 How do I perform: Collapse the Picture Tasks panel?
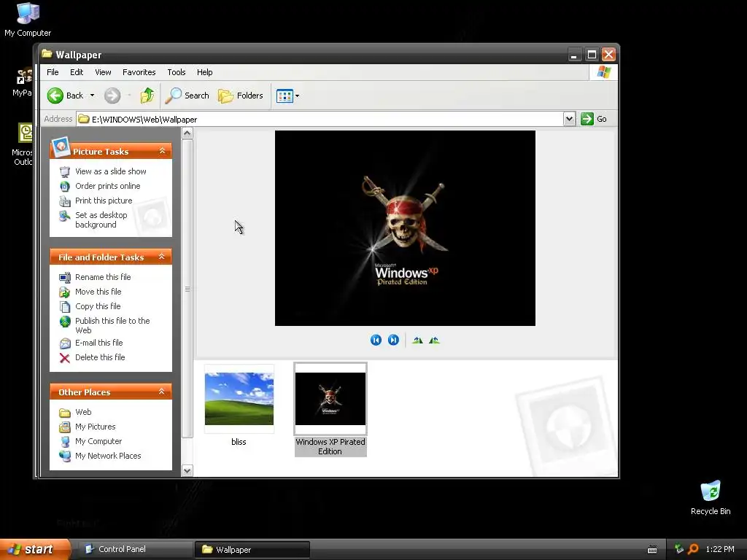pyautogui.click(x=162, y=151)
